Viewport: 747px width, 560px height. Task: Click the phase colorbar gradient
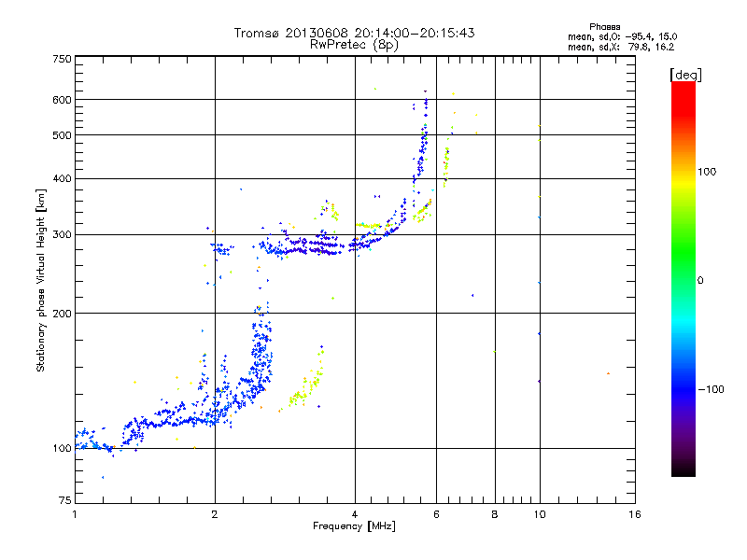[x=684, y=278]
